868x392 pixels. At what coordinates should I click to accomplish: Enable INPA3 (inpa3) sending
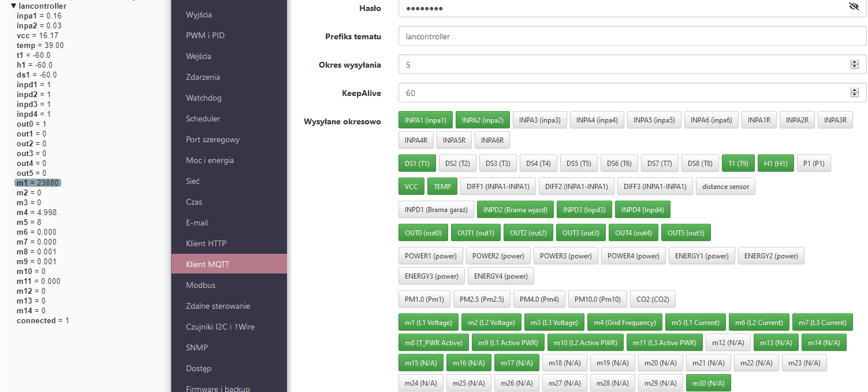539,120
